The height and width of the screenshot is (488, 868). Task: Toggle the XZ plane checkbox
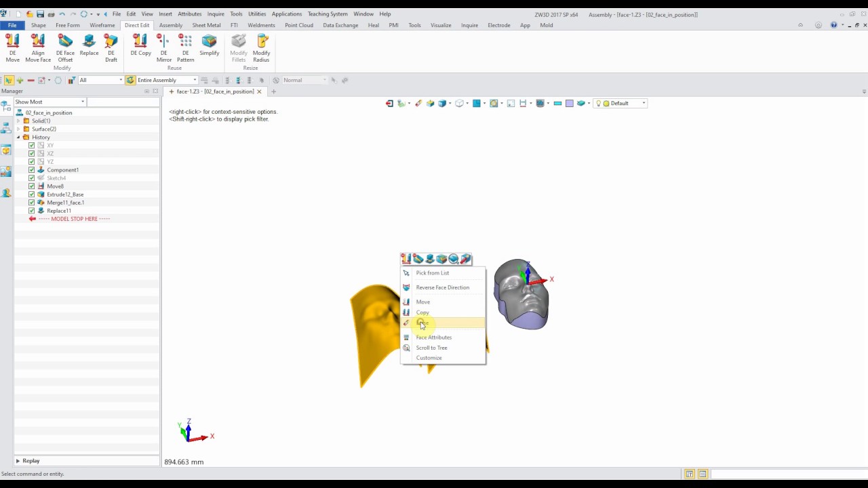click(x=31, y=154)
